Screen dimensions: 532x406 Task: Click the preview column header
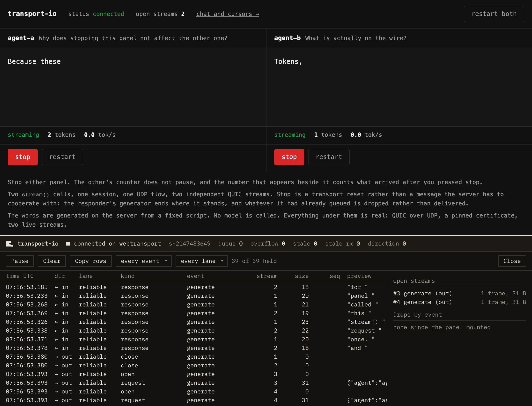coord(359,276)
